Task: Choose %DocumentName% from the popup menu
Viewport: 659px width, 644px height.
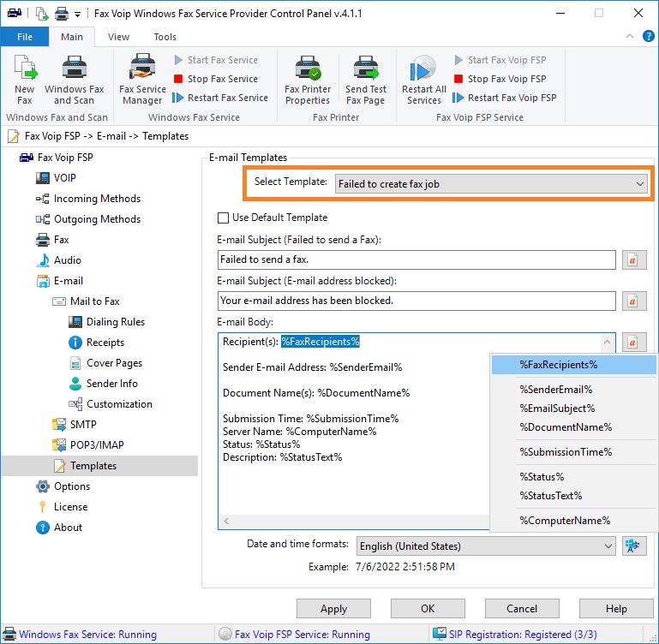Action: pyautogui.click(x=573, y=427)
